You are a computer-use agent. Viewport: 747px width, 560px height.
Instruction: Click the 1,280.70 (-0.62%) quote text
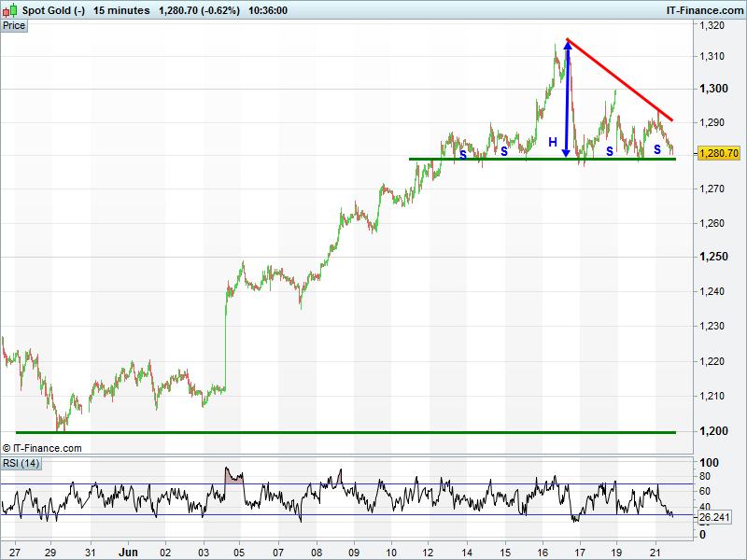pyautogui.click(x=199, y=10)
